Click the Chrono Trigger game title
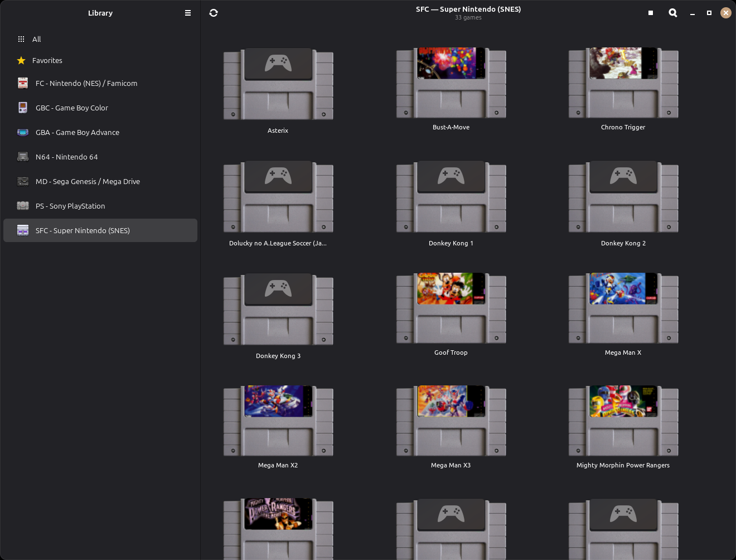 pyautogui.click(x=623, y=127)
